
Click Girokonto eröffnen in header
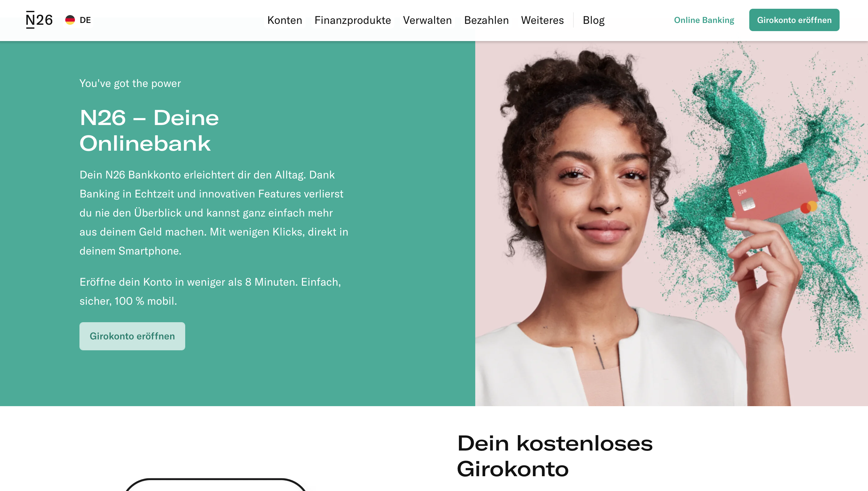coord(794,20)
